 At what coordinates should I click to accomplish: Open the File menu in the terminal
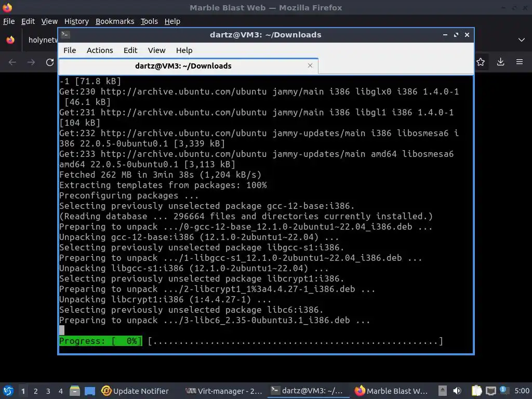click(x=70, y=50)
